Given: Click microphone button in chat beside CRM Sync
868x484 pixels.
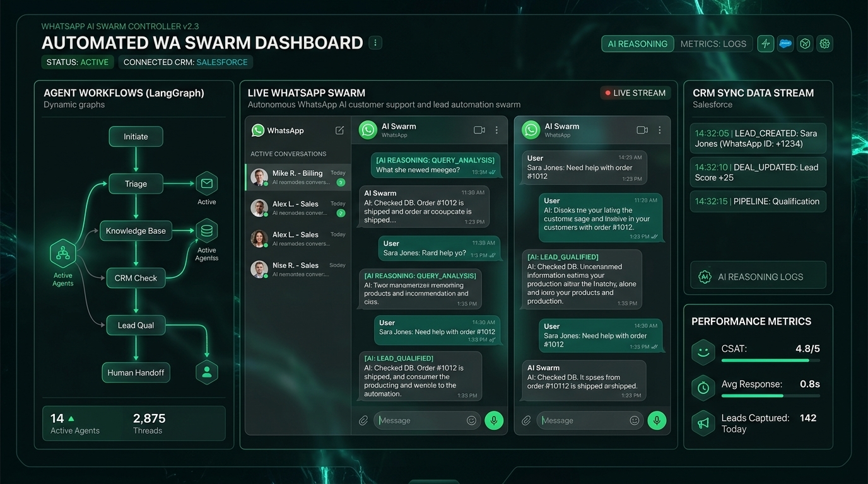Looking at the screenshot, I should (x=657, y=420).
